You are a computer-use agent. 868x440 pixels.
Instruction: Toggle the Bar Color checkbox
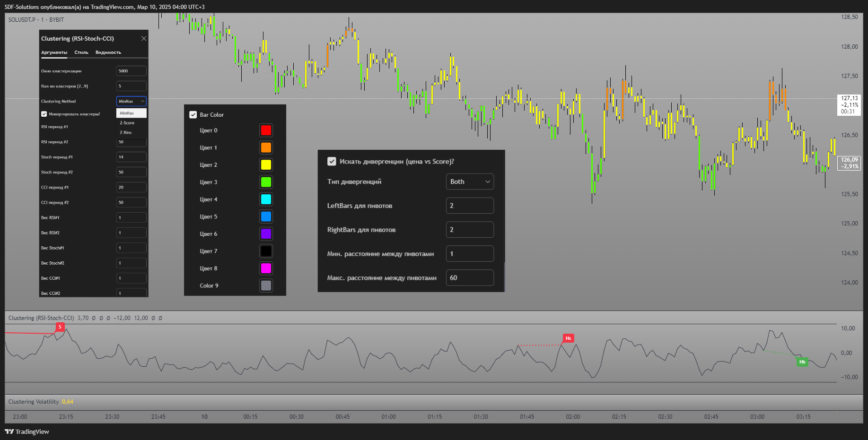(x=193, y=115)
